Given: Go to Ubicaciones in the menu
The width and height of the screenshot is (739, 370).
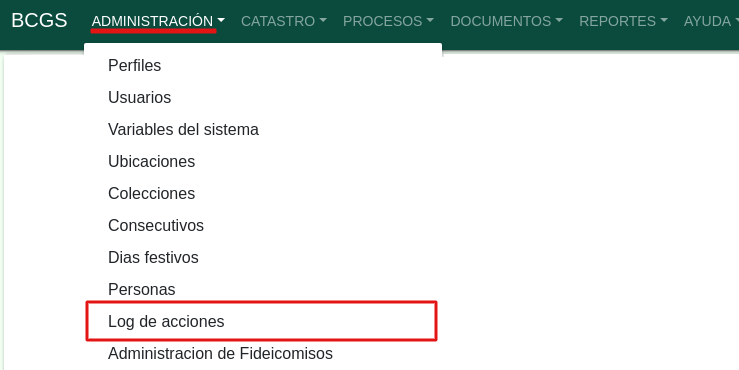Looking at the screenshot, I should pos(263,161).
